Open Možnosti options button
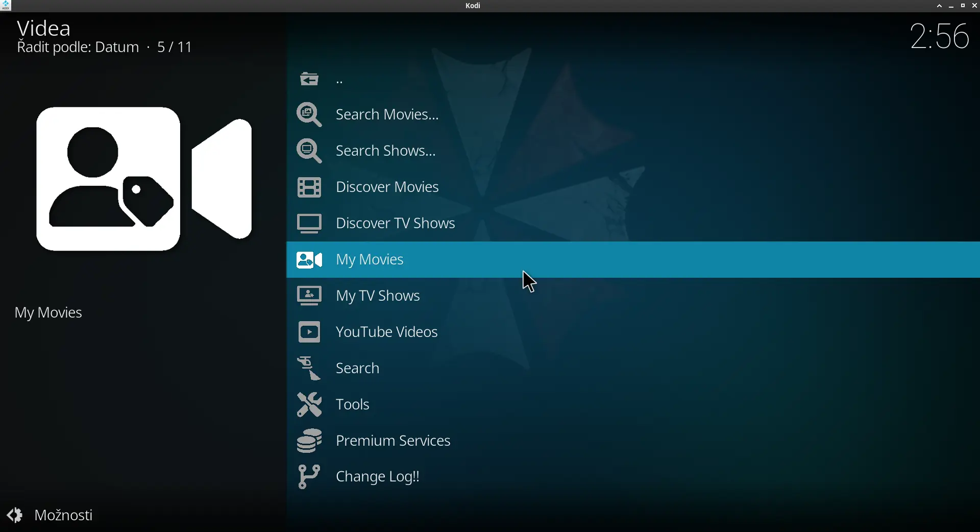 click(51, 516)
